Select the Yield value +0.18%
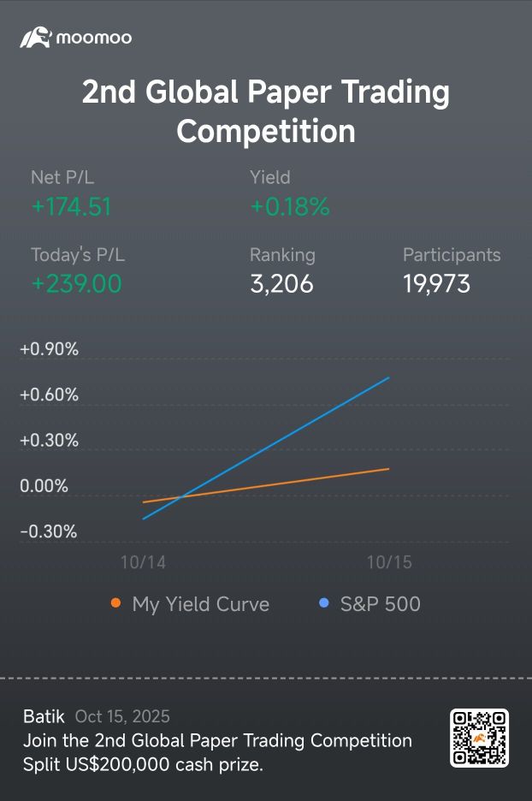This screenshot has height=801, width=532. (x=290, y=207)
